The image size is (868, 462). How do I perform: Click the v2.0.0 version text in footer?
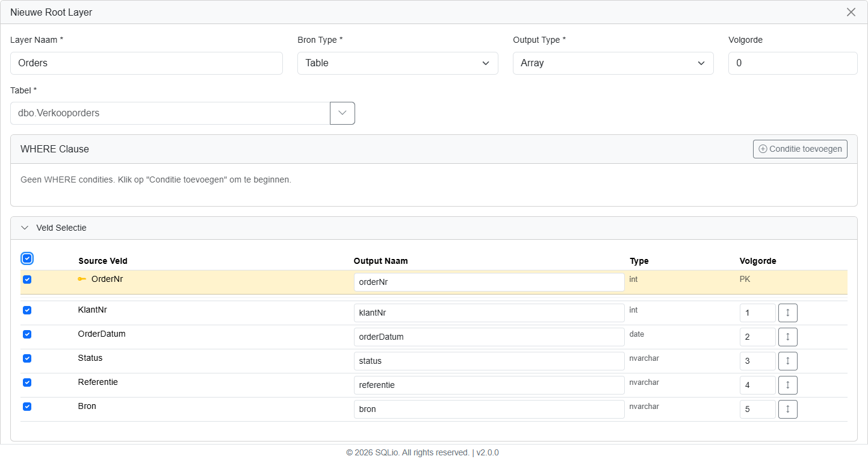(488, 452)
